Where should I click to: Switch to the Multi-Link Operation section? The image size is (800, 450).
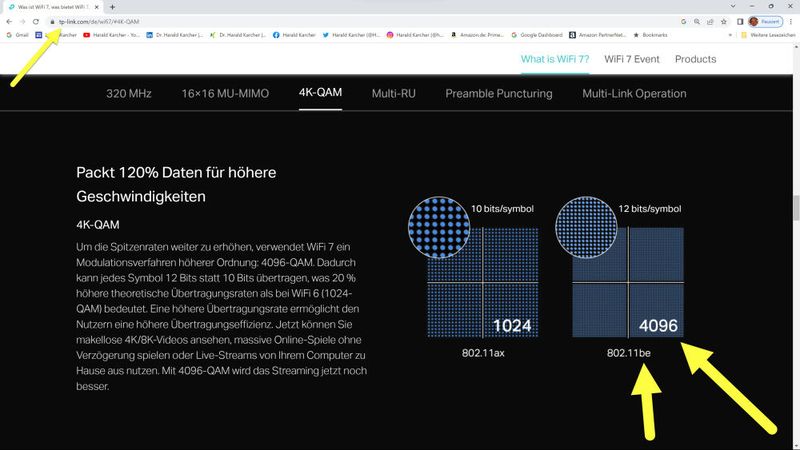click(634, 93)
